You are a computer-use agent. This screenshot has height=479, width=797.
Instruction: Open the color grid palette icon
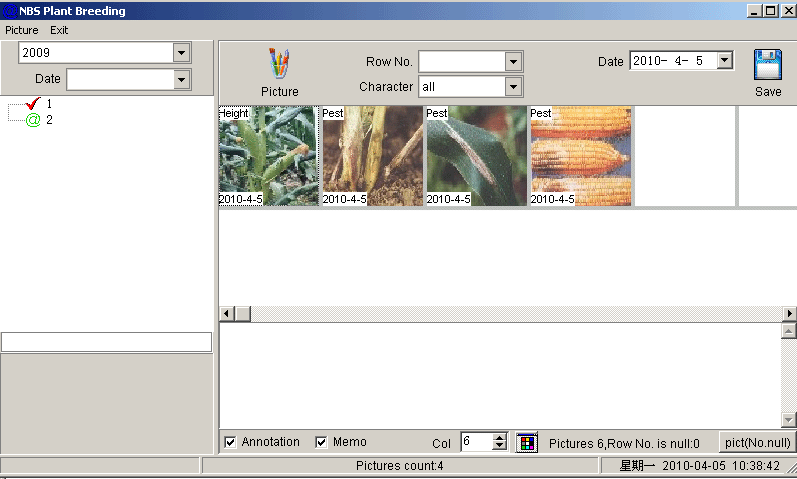[x=527, y=442]
